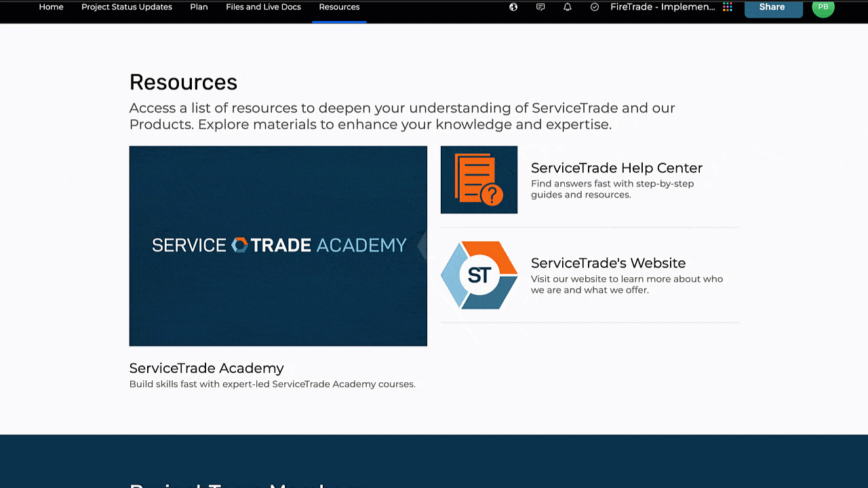Open the colorful apps grid icon

[728, 7]
